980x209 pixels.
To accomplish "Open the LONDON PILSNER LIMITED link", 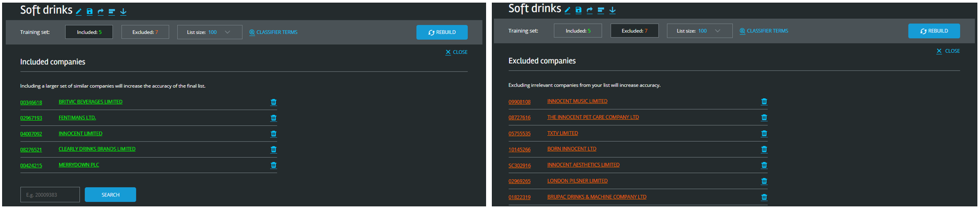I will [578, 181].
